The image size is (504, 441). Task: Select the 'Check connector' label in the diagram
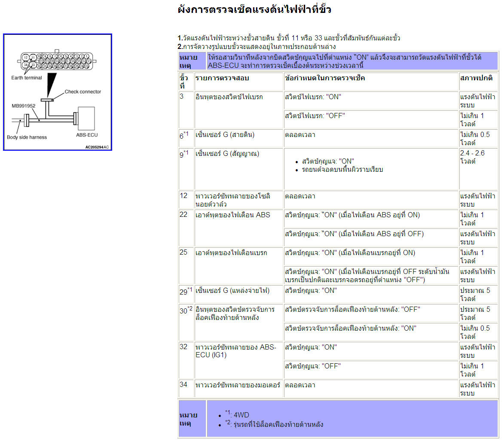tap(82, 91)
